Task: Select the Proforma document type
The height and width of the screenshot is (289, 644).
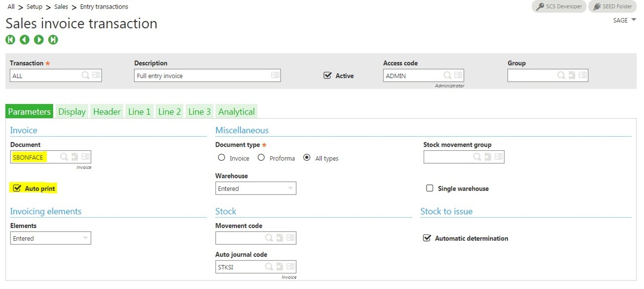Action: coord(261,158)
